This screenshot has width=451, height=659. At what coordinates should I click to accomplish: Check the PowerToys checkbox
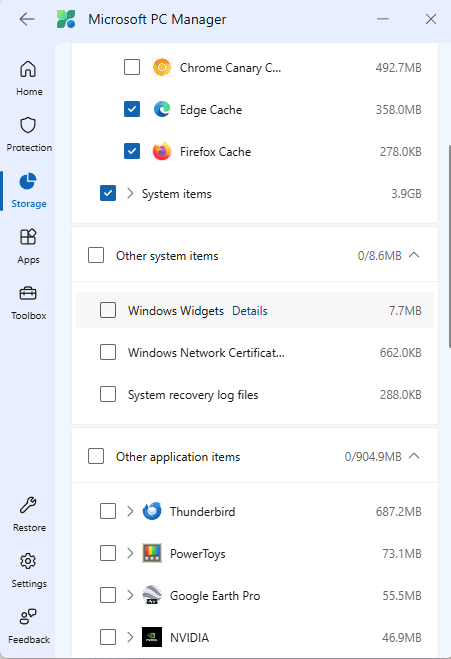[x=108, y=553]
